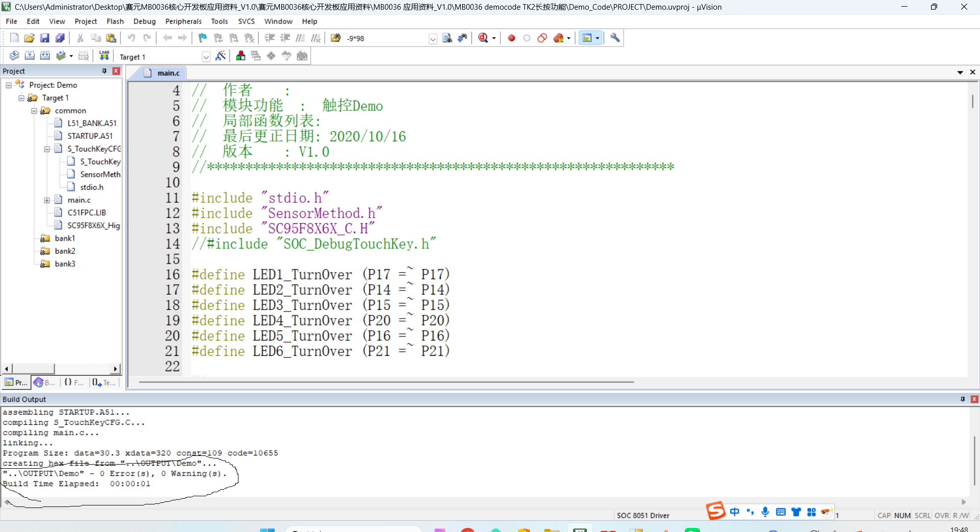Open the Configuration wrench icon
This screenshot has width=980, height=532.
click(x=615, y=38)
